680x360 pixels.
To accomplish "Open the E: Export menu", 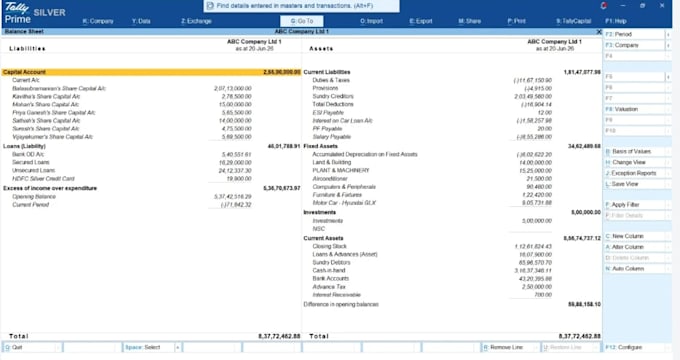I will (421, 21).
